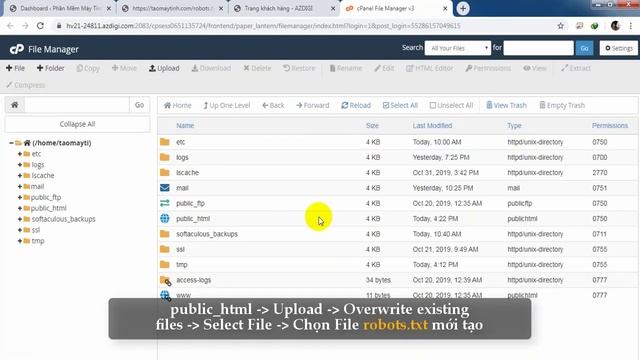Click the Copy toolbar button
This screenshot has height=360, width=640.
click(88, 68)
